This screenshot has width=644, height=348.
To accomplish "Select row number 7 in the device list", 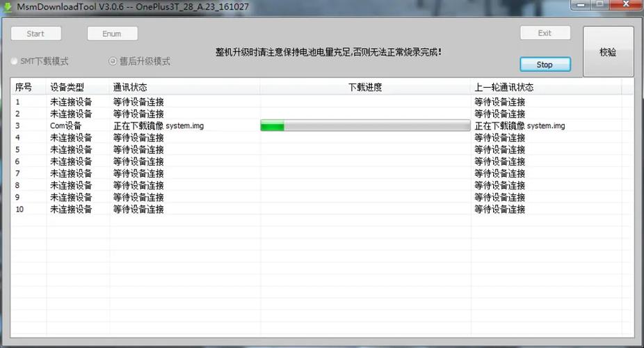I will click(x=17, y=173).
